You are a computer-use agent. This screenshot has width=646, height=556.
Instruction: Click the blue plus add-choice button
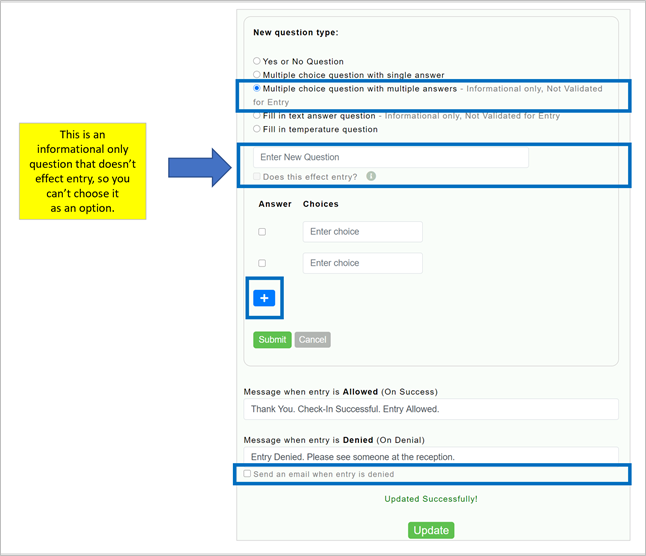pos(264,298)
